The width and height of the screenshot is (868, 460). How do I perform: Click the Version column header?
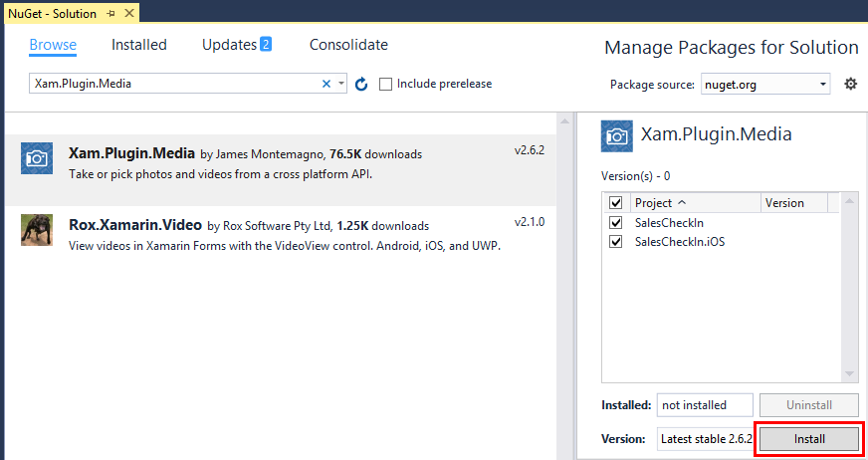pyautogui.click(x=793, y=202)
